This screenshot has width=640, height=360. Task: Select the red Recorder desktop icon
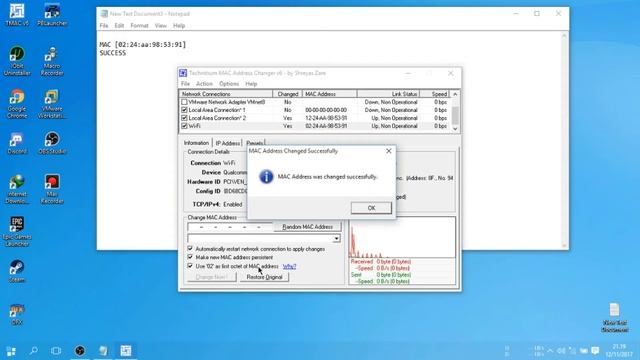pos(52,189)
